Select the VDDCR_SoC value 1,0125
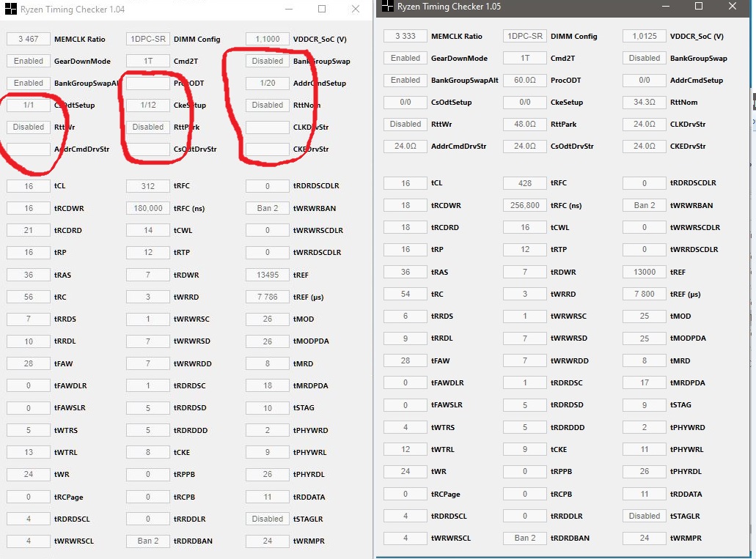The height and width of the screenshot is (559, 756). point(645,36)
